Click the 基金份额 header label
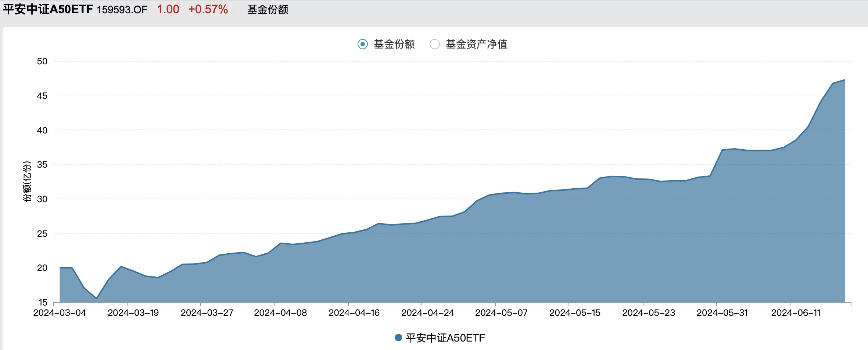Image resolution: width=868 pixels, height=350 pixels. click(268, 10)
